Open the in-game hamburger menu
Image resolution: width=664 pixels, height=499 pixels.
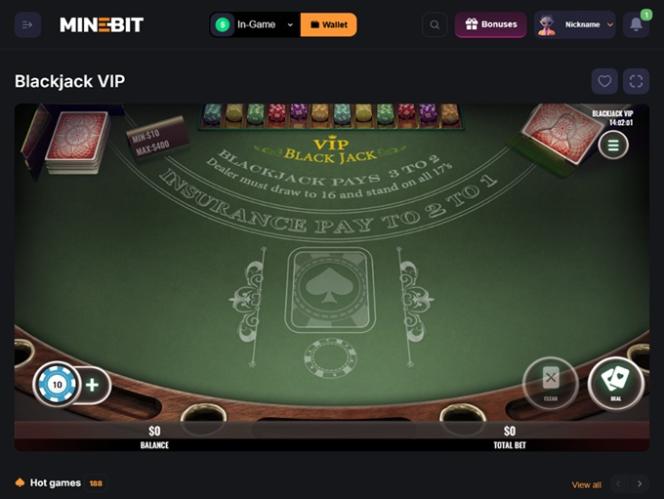coord(613,145)
